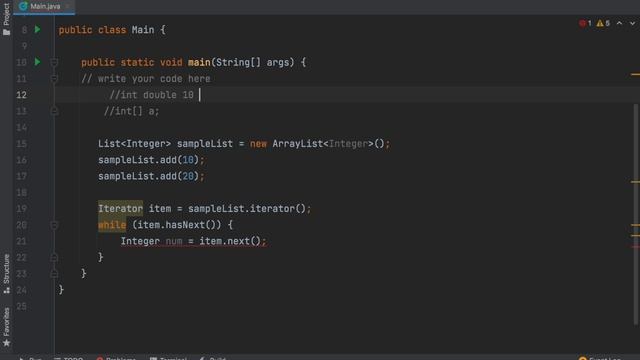Screen dimensions: 640x360
Task: Jump to warning stripe mark near line 11
Action: 635,74
